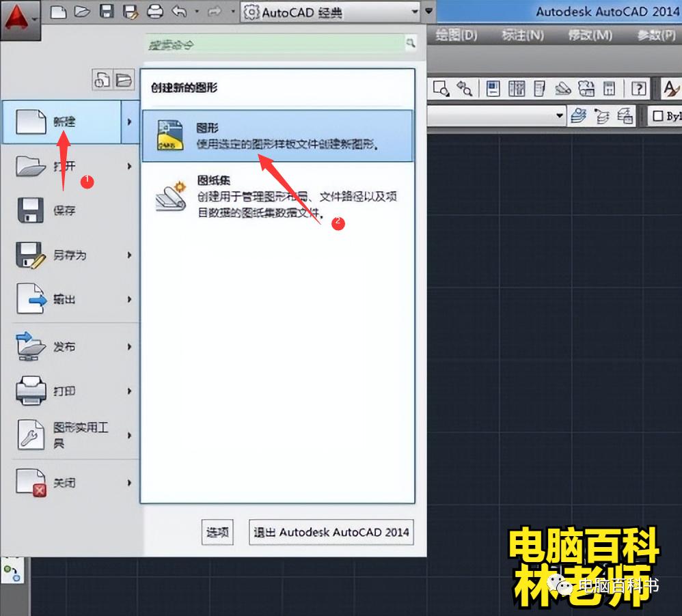
Task: Expand the 打印 submenu arrow
Action: pos(130,391)
